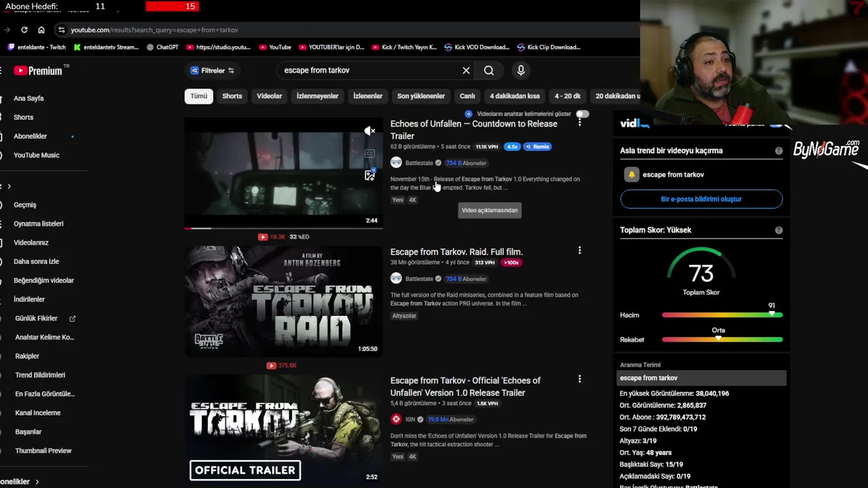Open the enteldante - Twitch bookmark
Screen dimensions: 868x488
[36, 47]
